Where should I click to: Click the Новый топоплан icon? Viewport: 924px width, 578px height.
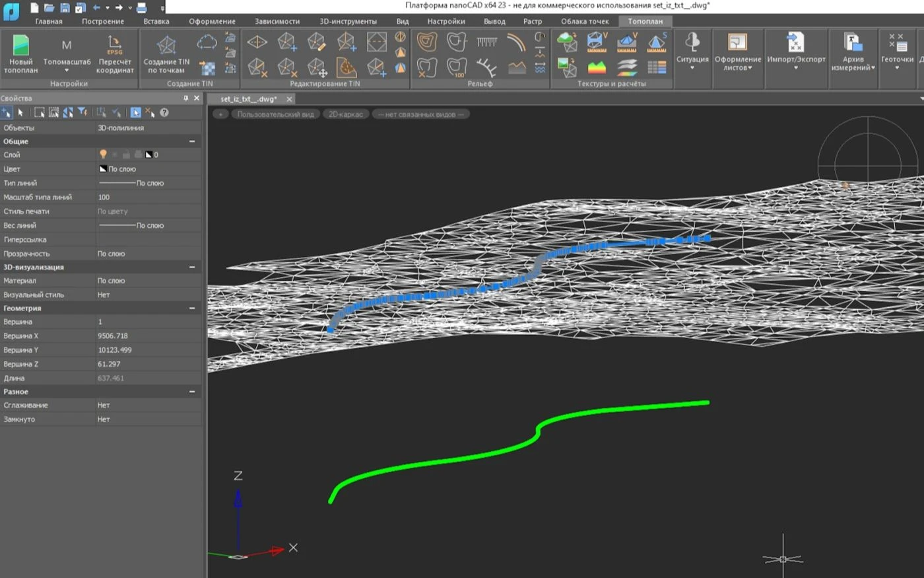pos(21,46)
